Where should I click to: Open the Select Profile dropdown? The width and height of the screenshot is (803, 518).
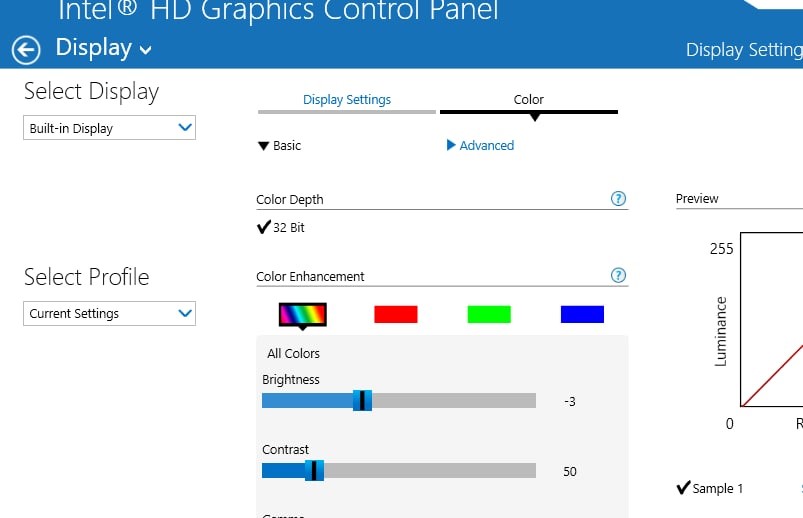pos(109,313)
